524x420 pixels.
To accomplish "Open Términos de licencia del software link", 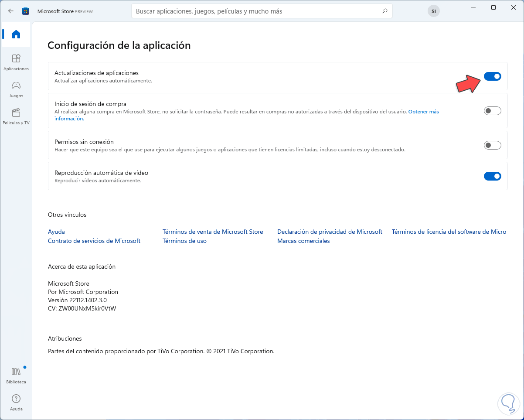I will 449,232.
